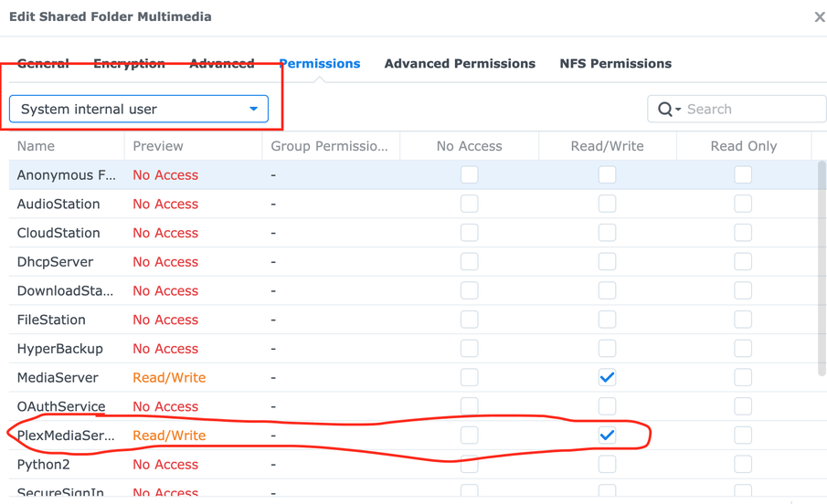
Task: Open the Encryption tab
Action: [x=129, y=64]
